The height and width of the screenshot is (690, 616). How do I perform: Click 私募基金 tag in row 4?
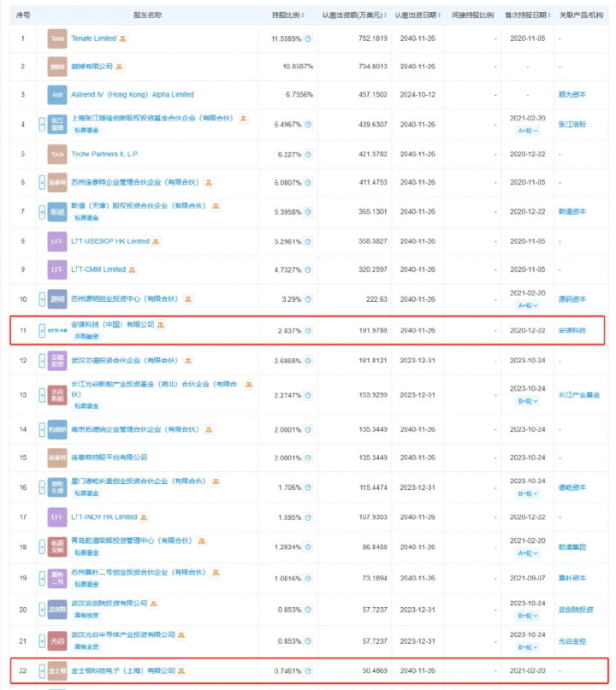[x=86, y=130]
